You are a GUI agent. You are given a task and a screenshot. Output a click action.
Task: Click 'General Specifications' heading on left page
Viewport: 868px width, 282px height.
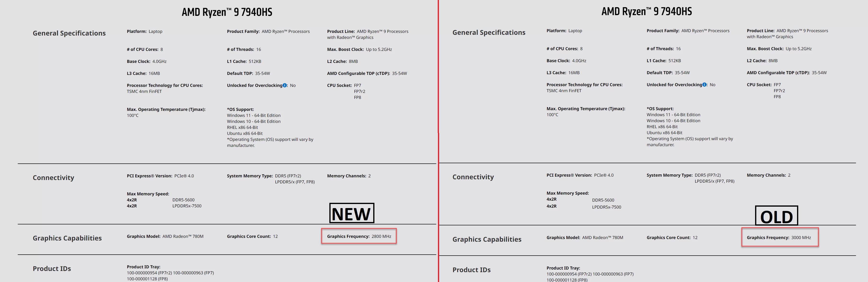tap(69, 33)
